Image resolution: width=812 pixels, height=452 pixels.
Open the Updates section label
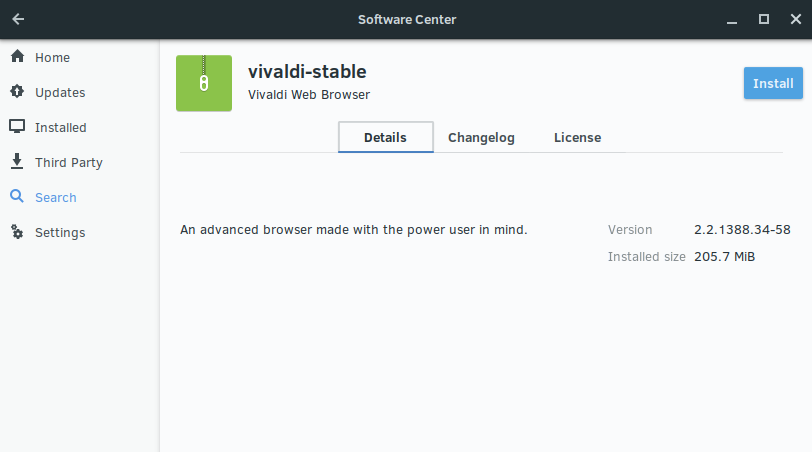[x=60, y=93]
